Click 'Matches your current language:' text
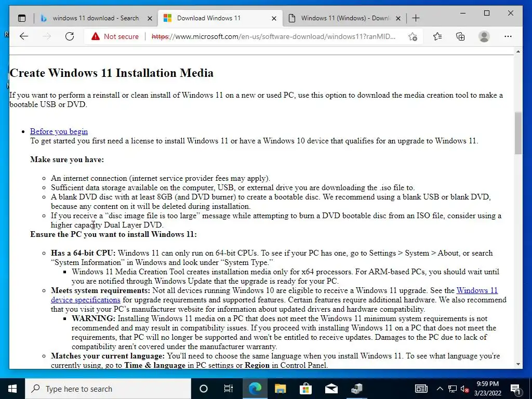Viewport: 532px width, 399px height. (108, 356)
